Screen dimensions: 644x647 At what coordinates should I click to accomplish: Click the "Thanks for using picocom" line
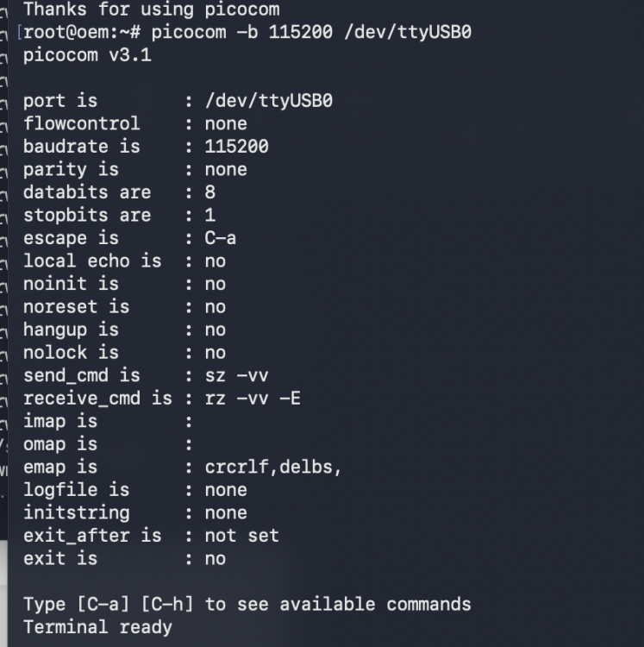(x=151, y=10)
